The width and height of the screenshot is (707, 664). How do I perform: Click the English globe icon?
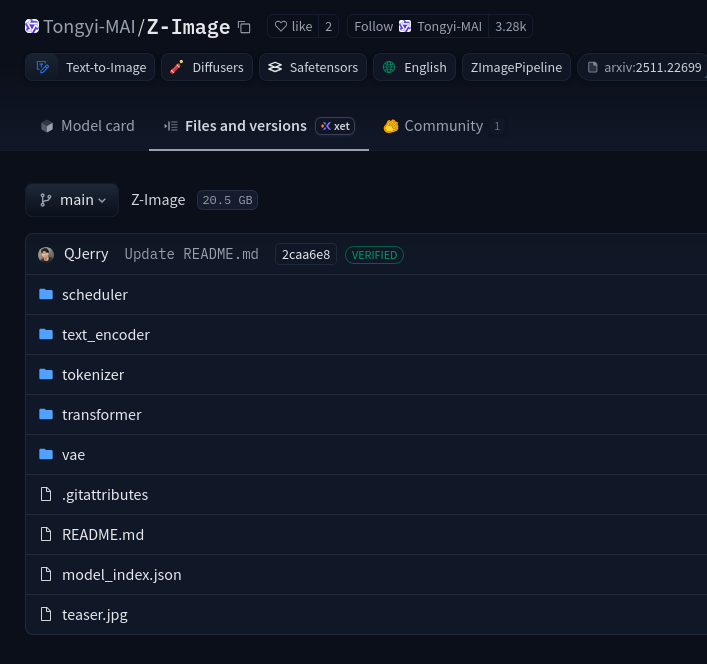coord(389,67)
